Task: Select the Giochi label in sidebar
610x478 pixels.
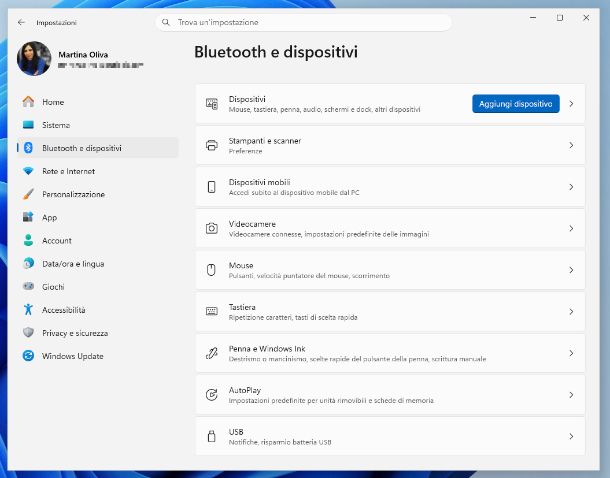Action: point(53,287)
